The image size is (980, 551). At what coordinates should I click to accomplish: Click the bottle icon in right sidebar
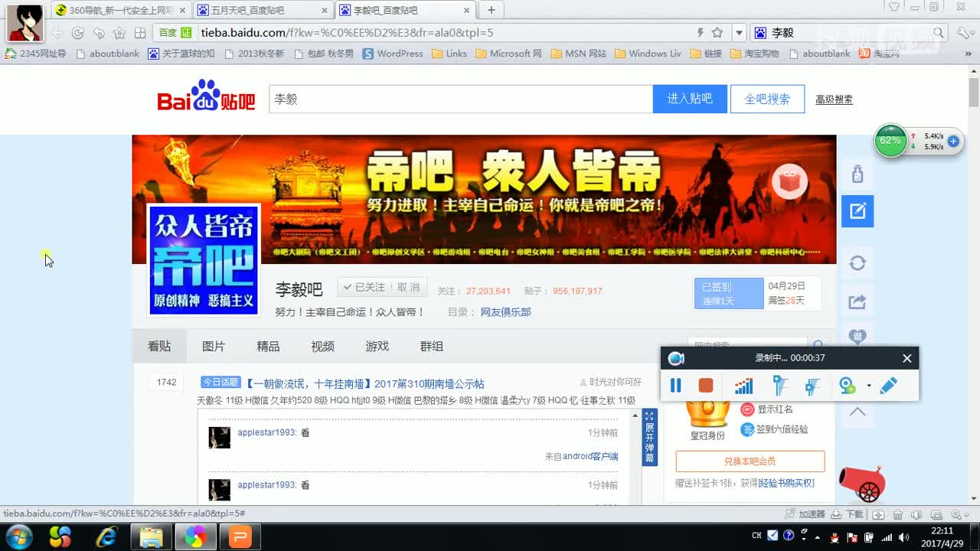tap(857, 174)
